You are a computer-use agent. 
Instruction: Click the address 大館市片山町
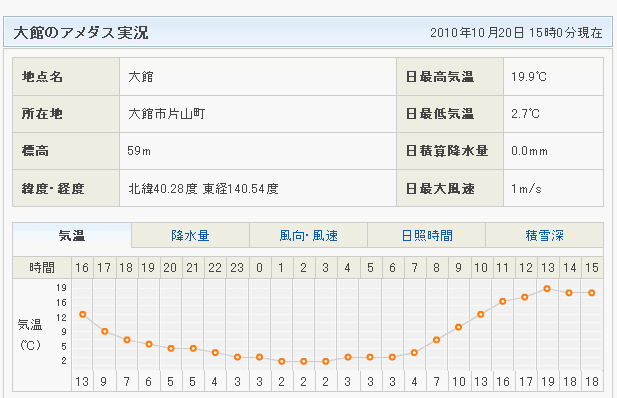167,114
